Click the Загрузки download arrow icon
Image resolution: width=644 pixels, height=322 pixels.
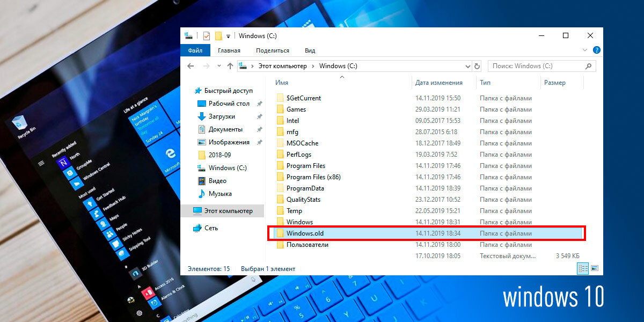tap(202, 116)
